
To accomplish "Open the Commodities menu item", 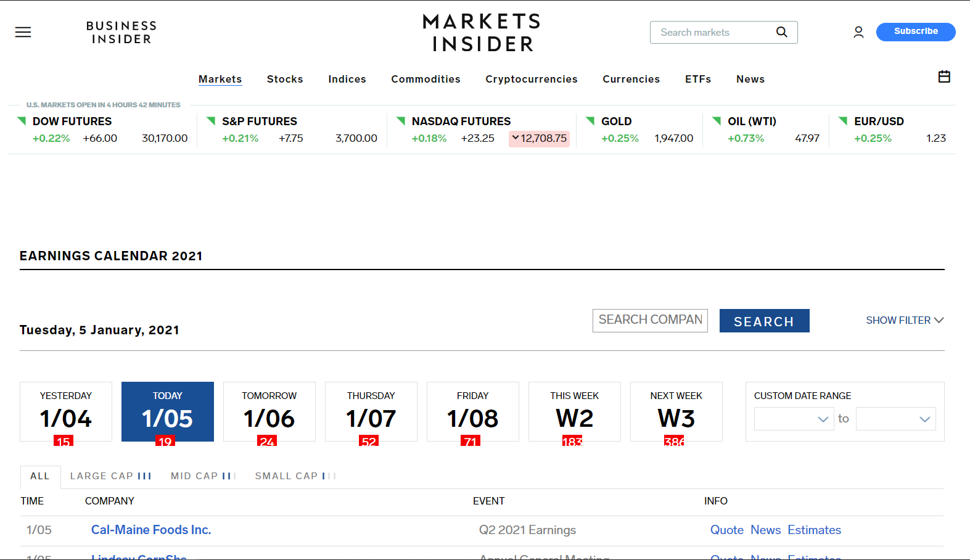I will point(425,79).
